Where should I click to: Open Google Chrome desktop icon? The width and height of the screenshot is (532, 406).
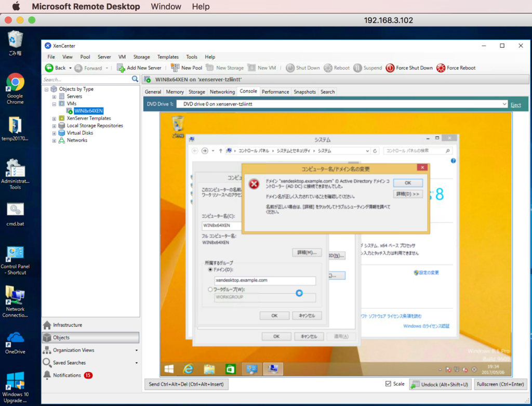click(x=15, y=88)
